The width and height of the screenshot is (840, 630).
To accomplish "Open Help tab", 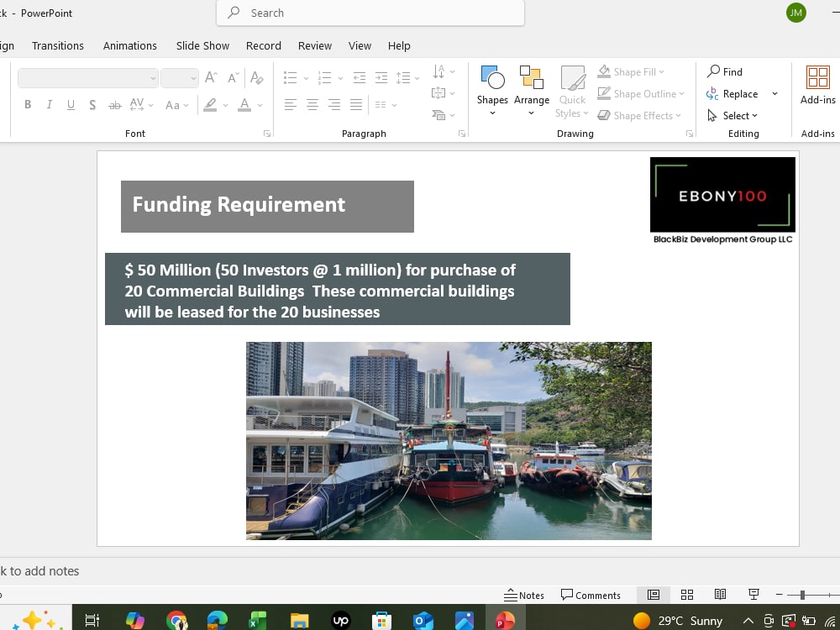I will click(x=399, y=45).
